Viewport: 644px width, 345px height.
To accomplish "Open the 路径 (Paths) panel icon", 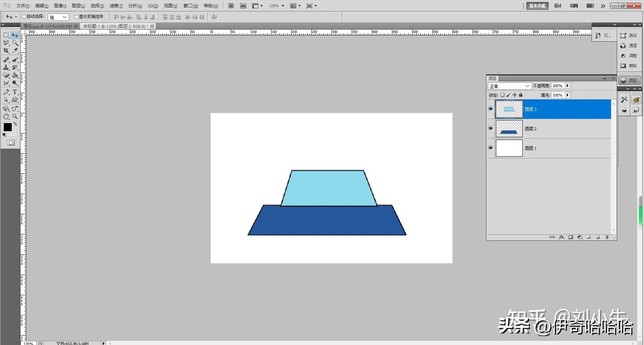I will click(629, 35).
